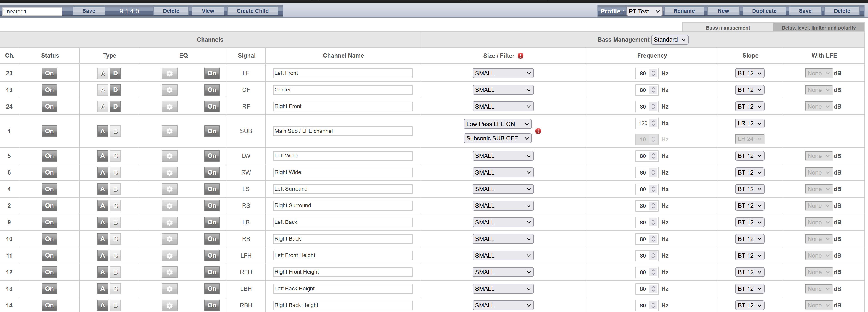
Task: Click the EQ gear for Right Back Height
Action: (169, 305)
